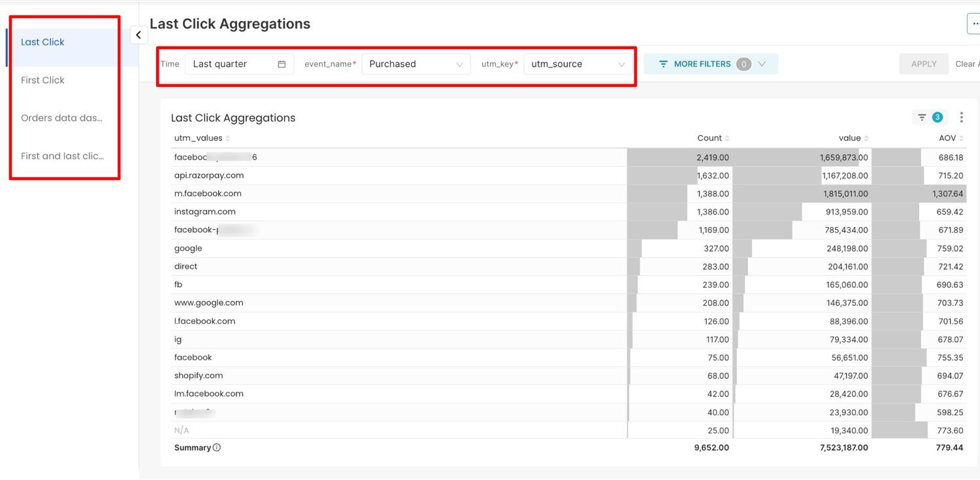Screen dimensions: 980x480
Task: Select the fb row label
Action: coord(178,285)
